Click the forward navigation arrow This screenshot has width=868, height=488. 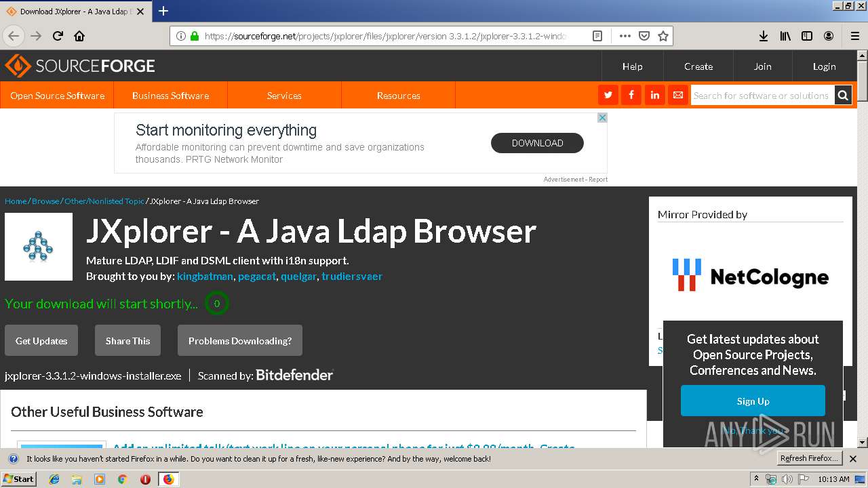(x=36, y=36)
